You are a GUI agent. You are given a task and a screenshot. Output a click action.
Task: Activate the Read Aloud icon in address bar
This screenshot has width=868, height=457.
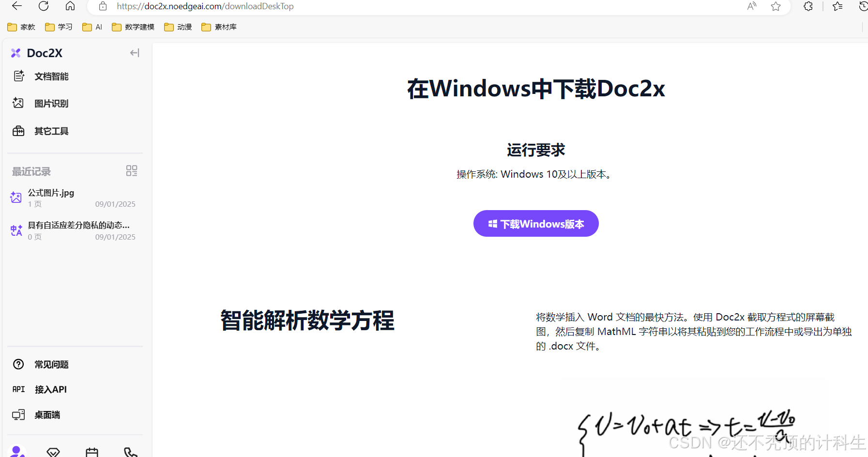[x=752, y=6]
